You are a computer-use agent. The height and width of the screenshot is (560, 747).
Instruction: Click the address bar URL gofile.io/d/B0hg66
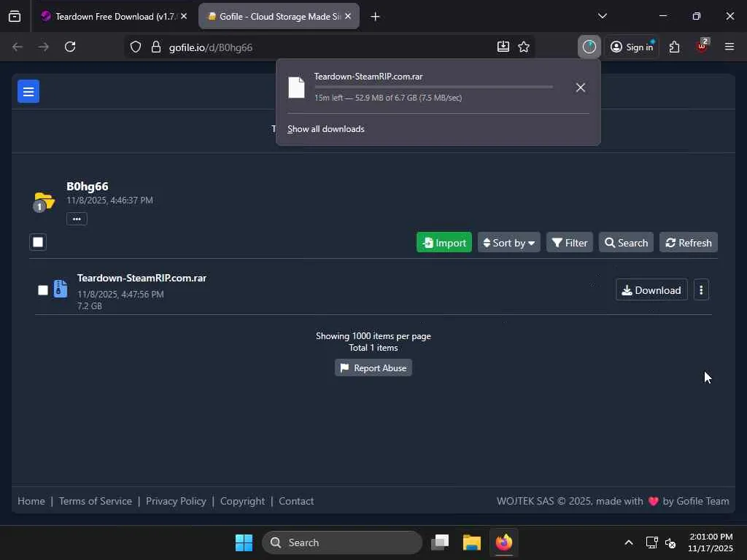coord(211,47)
